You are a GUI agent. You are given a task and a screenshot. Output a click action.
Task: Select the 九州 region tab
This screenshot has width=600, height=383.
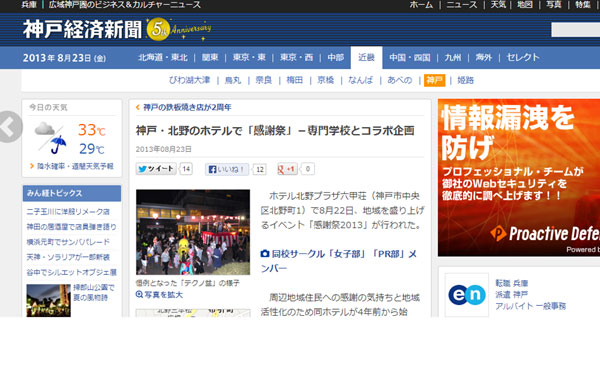pos(453,57)
